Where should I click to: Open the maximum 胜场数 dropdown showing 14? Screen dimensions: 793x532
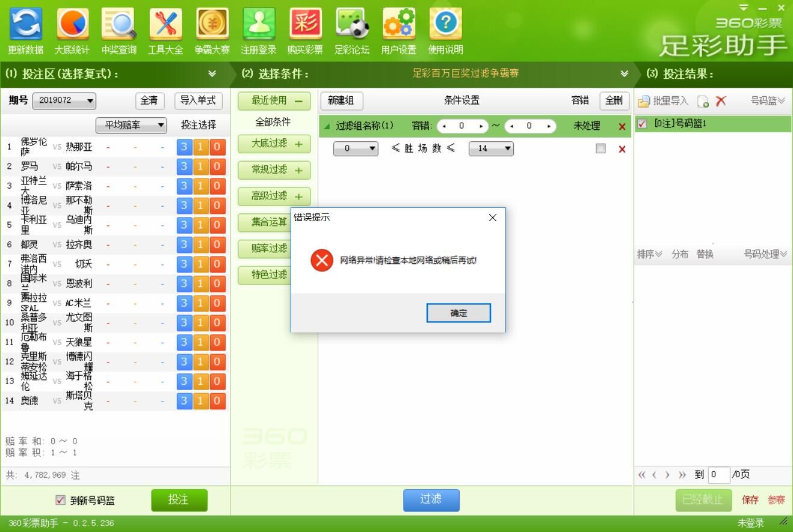click(x=491, y=148)
